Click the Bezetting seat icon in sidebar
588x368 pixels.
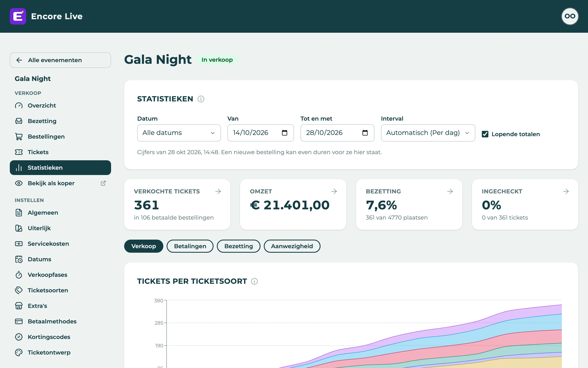[19, 121]
